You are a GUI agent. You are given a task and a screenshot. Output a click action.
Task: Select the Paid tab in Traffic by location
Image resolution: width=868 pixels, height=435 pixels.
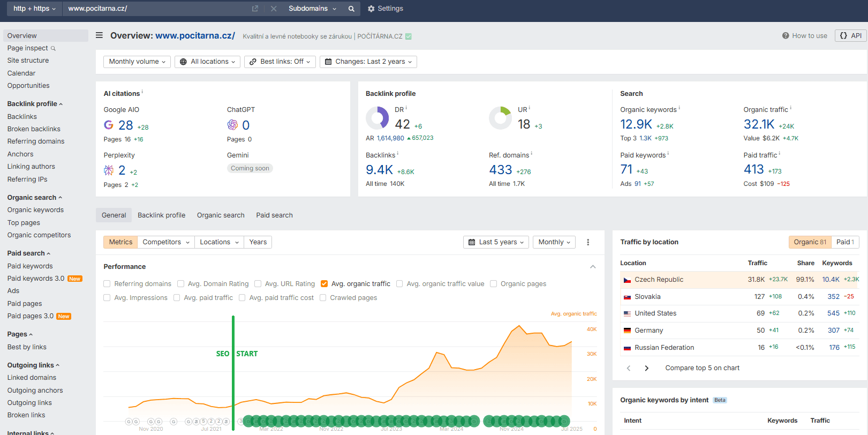845,242
